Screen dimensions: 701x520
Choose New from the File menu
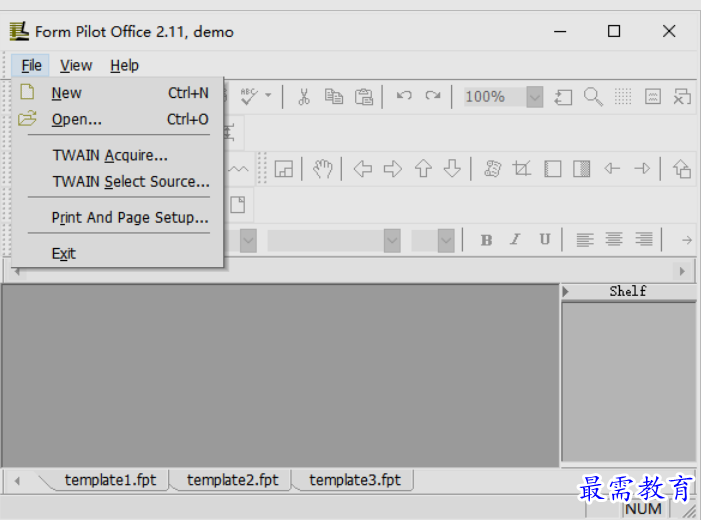tap(117, 93)
